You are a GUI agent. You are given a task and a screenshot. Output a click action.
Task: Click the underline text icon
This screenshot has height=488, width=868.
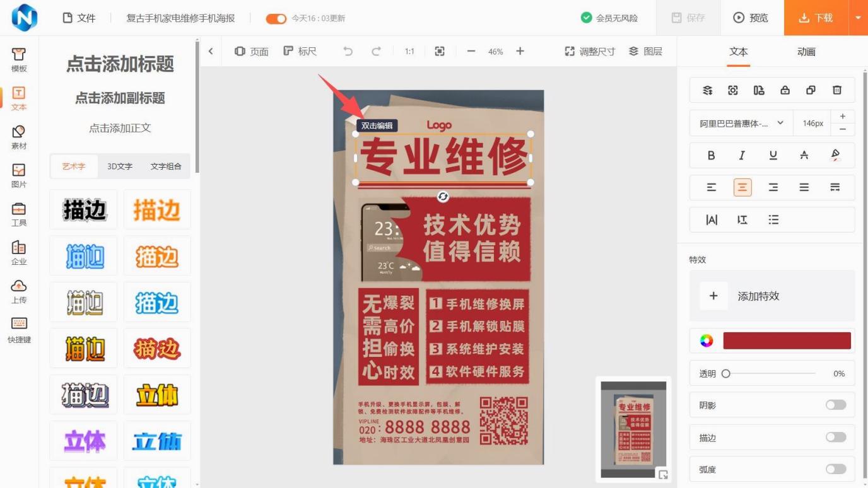coord(773,155)
